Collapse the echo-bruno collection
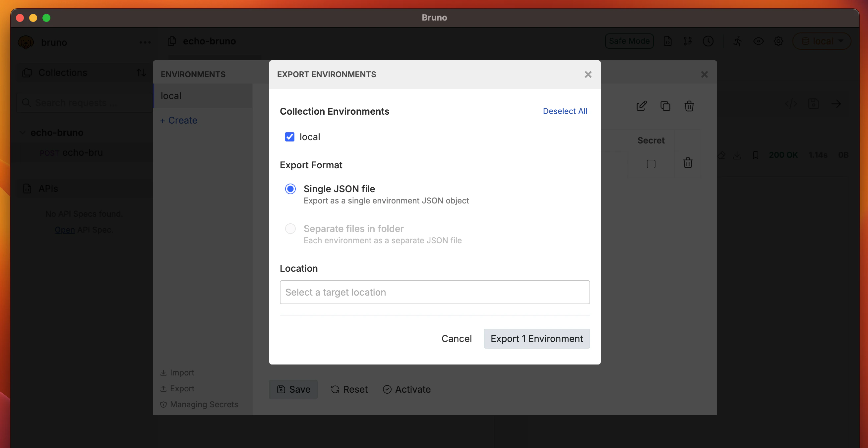The height and width of the screenshot is (448, 868). (22, 133)
